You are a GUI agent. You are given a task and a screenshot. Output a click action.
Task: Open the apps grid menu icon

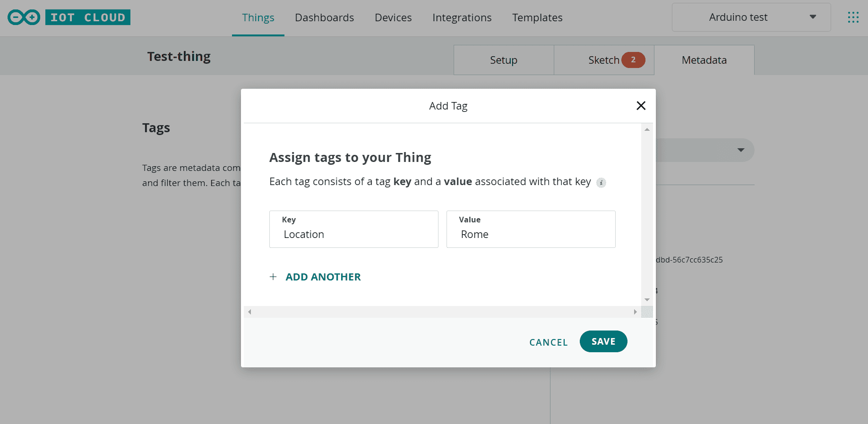[853, 17]
